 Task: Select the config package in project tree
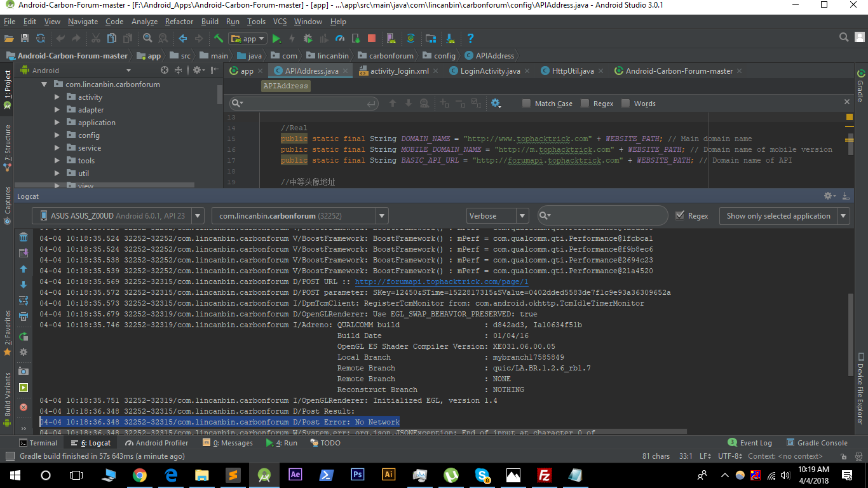click(88, 135)
